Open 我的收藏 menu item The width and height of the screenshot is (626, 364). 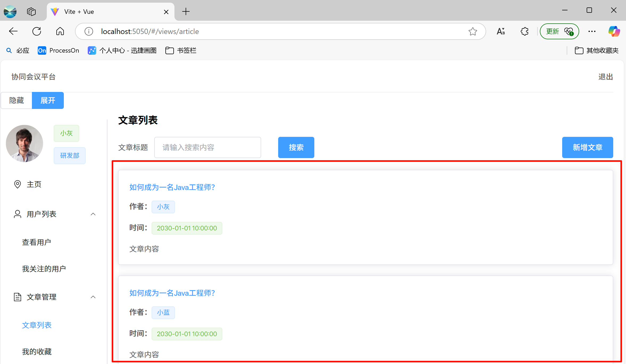[x=37, y=352]
